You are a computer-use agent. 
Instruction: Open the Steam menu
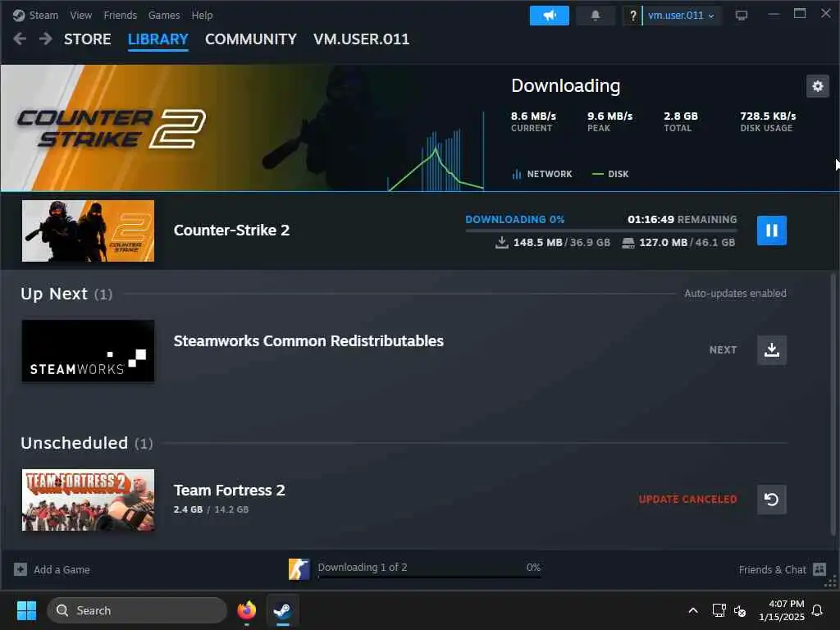click(x=43, y=15)
